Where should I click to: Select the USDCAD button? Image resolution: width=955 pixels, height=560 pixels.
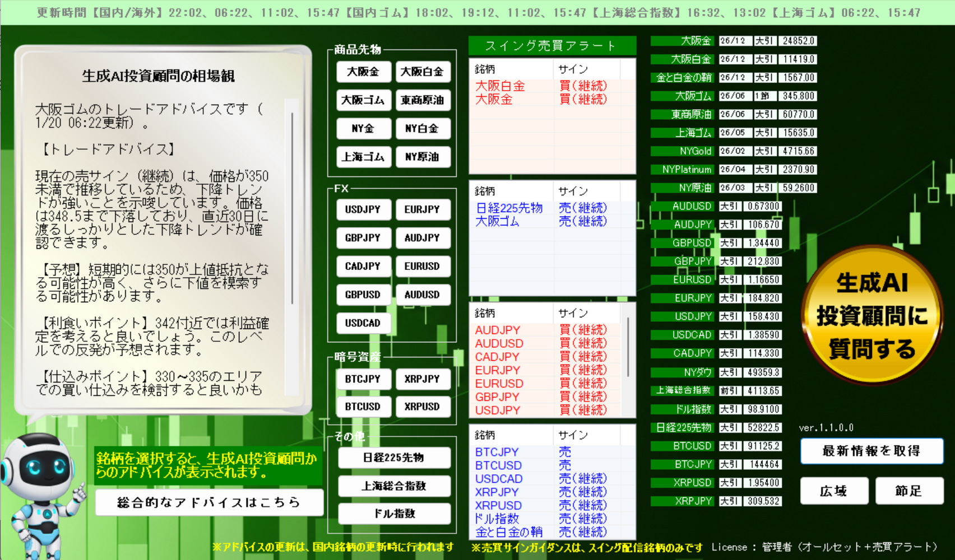coord(363,323)
